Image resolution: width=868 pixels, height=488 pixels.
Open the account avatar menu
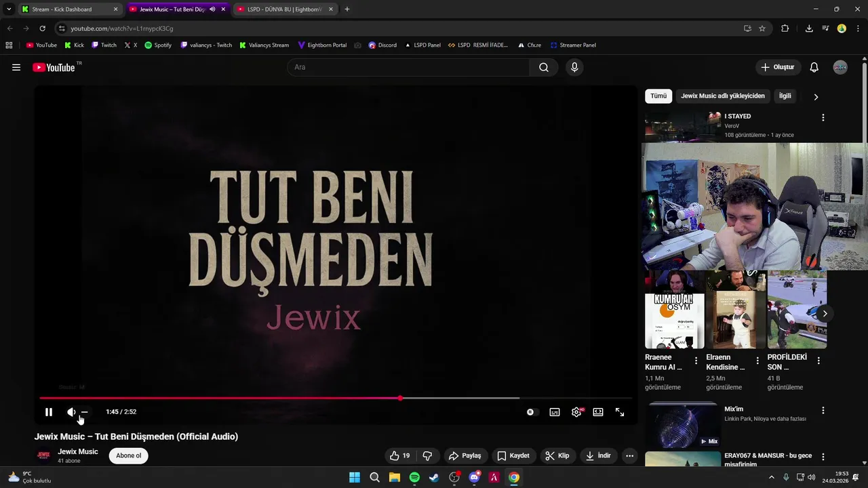pyautogui.click(x=840, y=67)
